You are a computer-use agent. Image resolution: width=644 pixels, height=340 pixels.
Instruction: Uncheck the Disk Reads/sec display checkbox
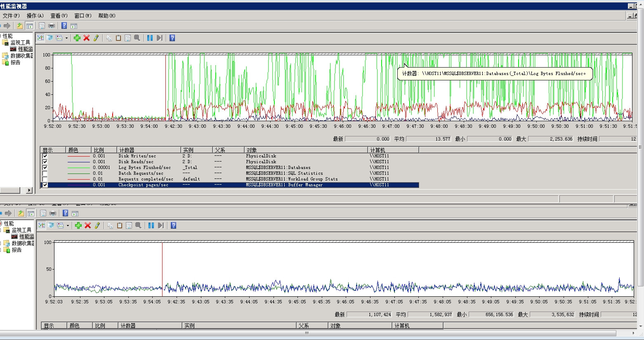click(45, 162)
